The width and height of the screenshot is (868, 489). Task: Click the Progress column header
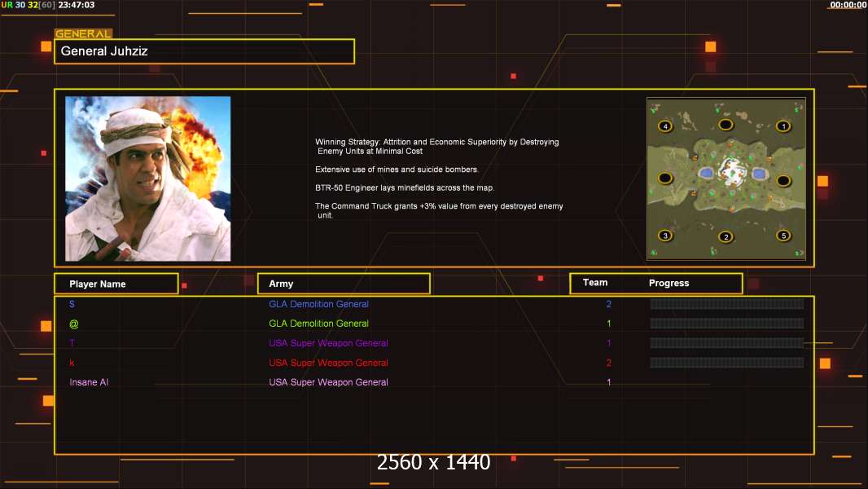coord(669,283)
